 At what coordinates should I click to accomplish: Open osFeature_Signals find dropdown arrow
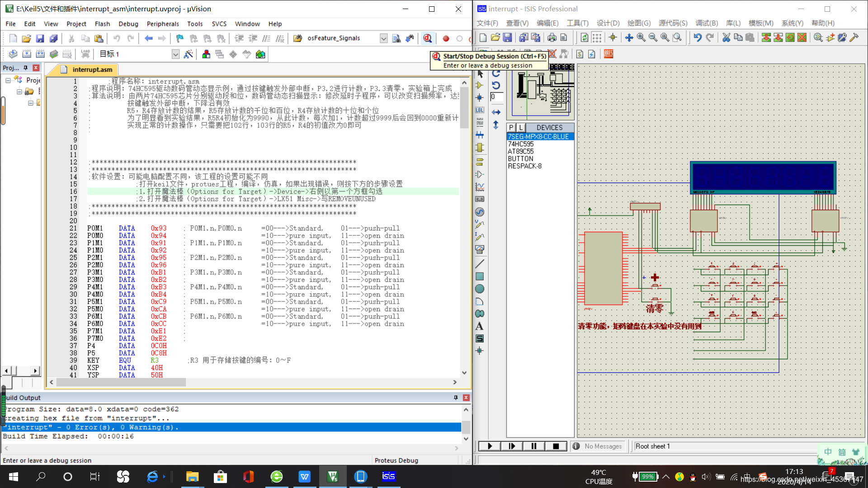click(383, 38)
